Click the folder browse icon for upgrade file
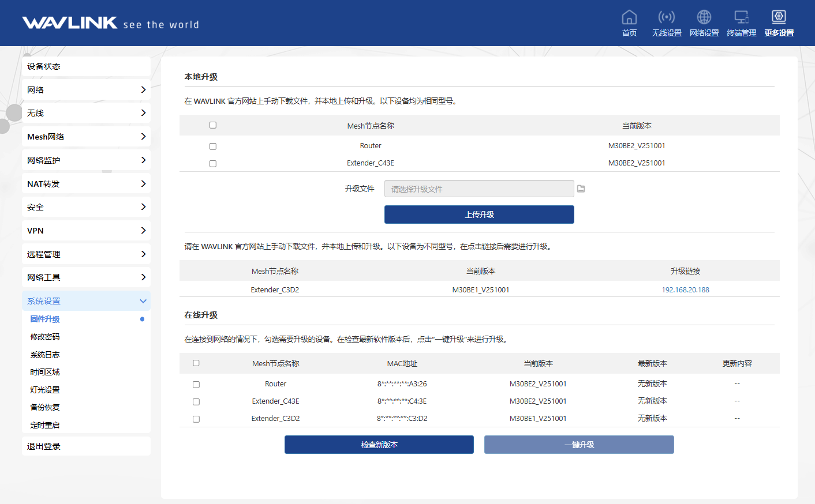This screenshot has height=504, width=815. 581,189
